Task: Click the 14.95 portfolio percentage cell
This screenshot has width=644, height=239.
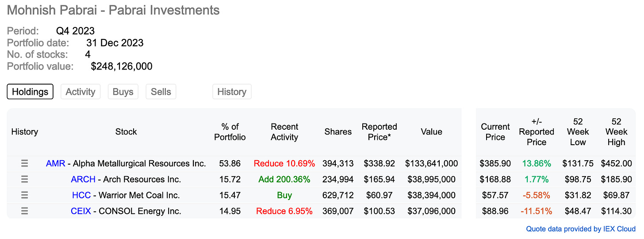Action: (x=230, y=212)
